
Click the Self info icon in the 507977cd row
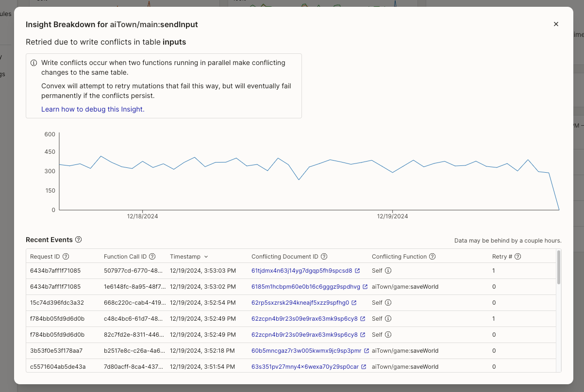tap(388, 271)
